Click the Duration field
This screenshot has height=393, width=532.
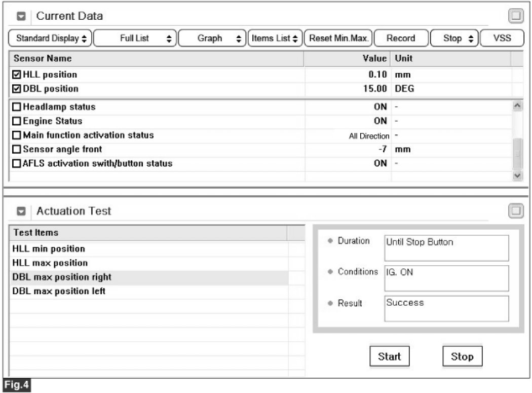tap(446, 247)
